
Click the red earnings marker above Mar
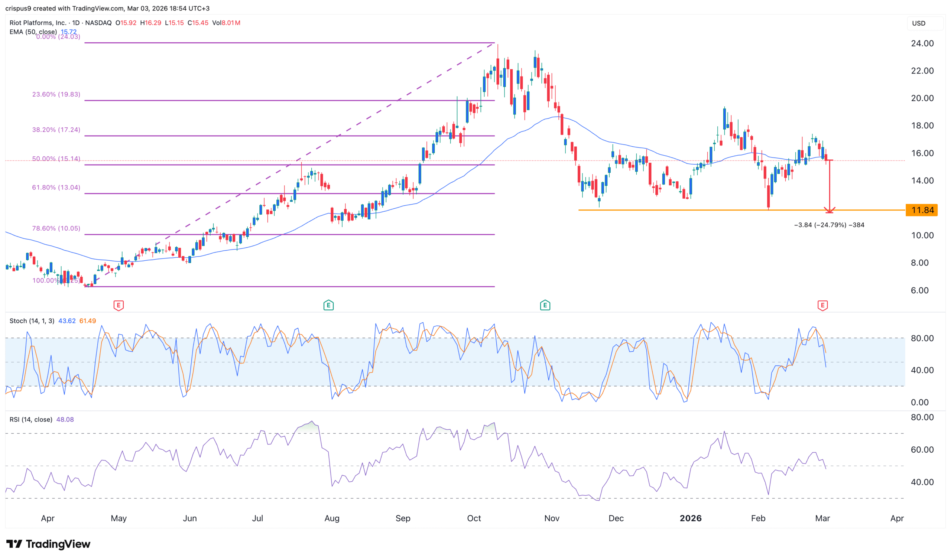823,305
